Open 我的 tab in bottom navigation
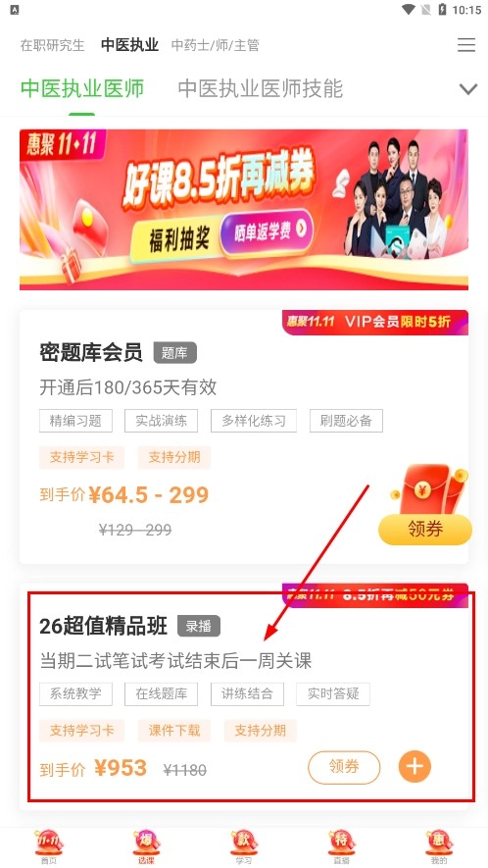Screen dimensions: 488x868 pyautogui.click(x=439, y=847)
